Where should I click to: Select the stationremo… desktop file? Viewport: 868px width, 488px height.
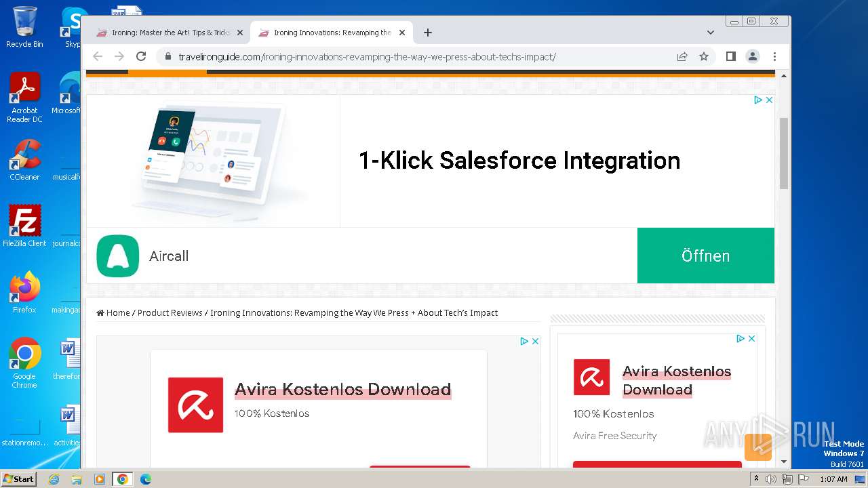[24, 430]
